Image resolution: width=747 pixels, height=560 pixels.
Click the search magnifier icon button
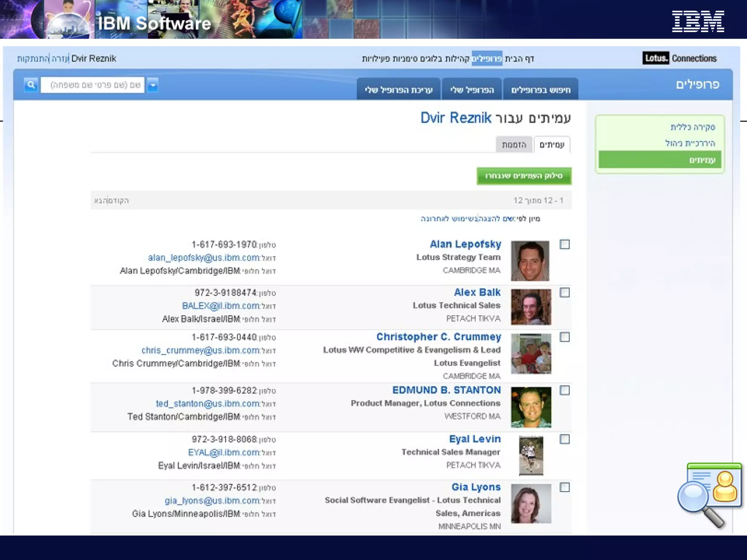(x=31, y=85)
